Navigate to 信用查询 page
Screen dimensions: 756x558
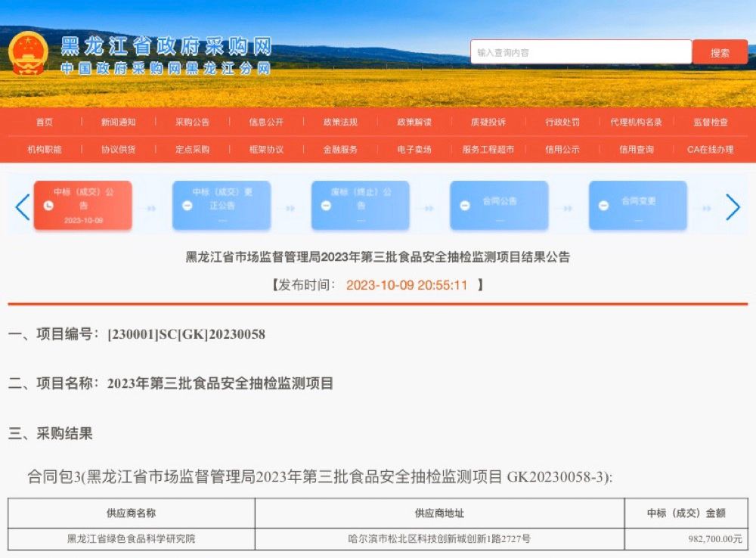point(636,150)
